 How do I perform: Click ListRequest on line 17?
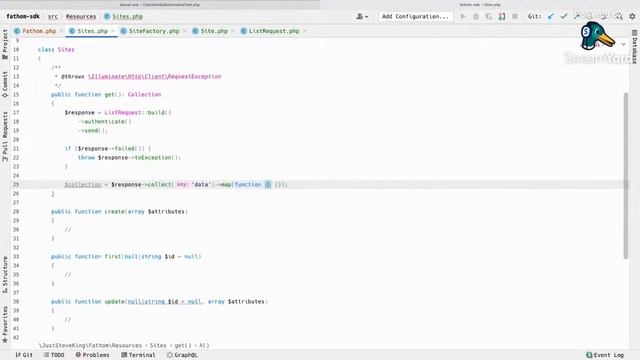[x=122, y=112]
